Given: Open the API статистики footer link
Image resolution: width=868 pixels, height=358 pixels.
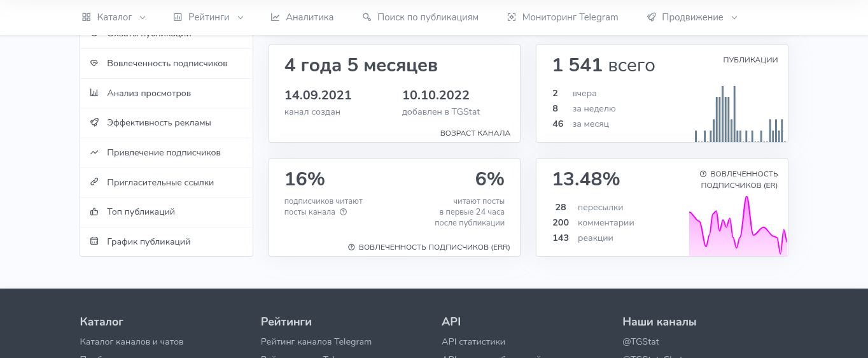Looking at the screenshot, I should click(473, 341).
